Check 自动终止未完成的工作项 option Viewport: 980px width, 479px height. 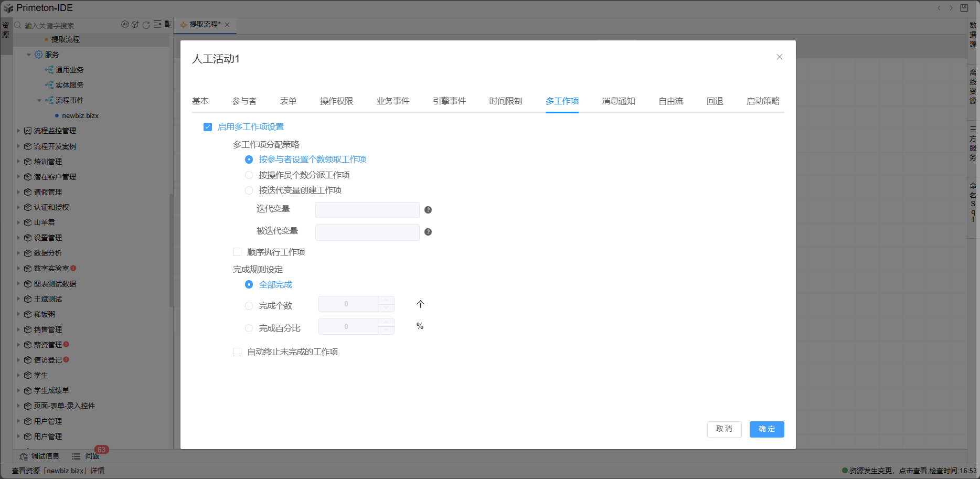(x=237, y=352)
